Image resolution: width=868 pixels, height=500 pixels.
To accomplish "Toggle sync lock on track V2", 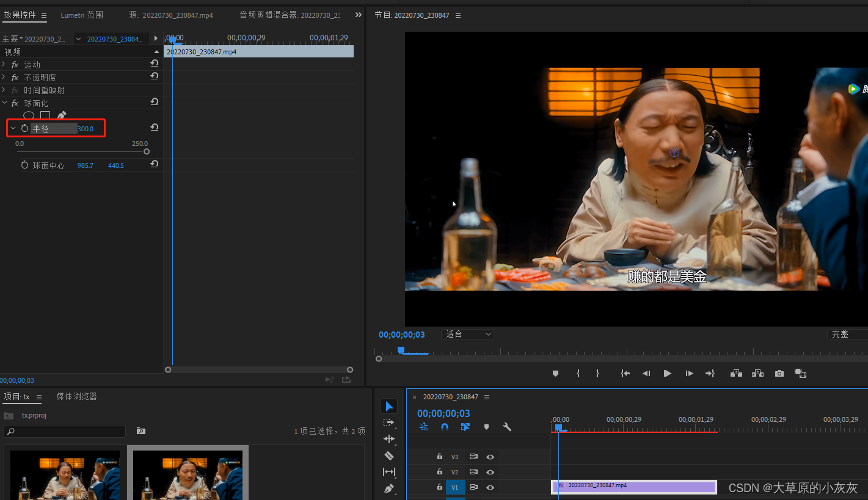I will coord(473,472).
